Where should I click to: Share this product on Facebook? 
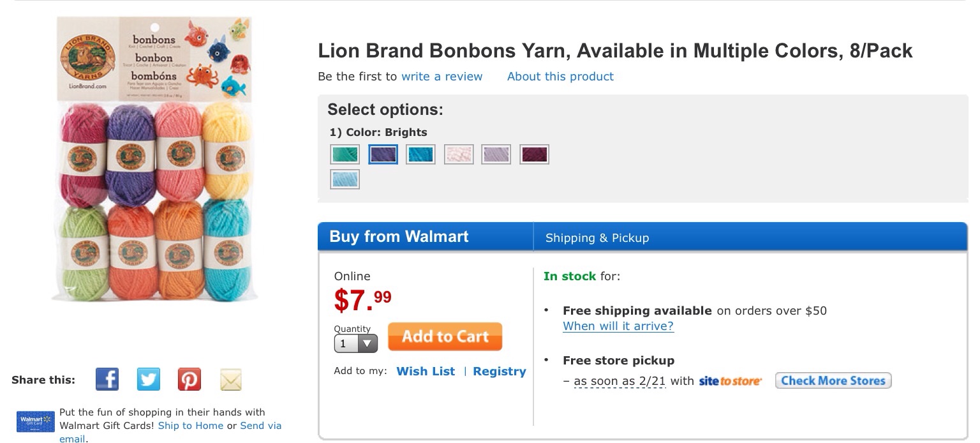[107, 379]
